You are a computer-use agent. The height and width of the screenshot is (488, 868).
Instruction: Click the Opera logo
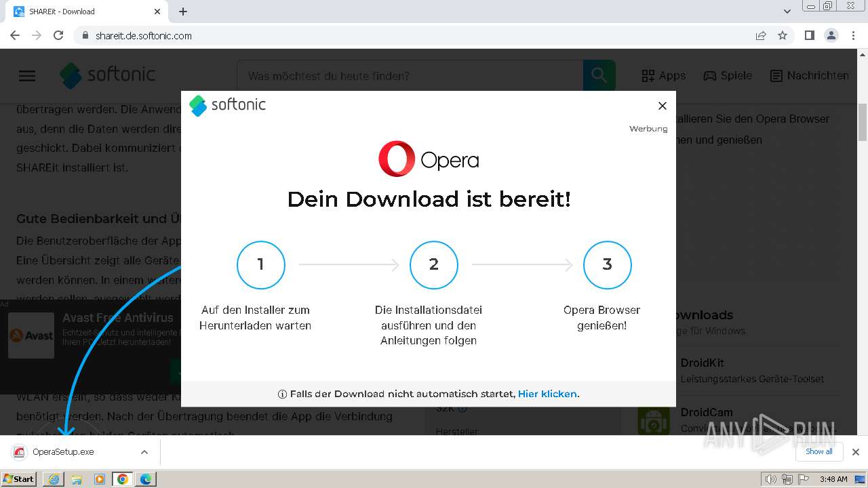click(x=429, y=159)
